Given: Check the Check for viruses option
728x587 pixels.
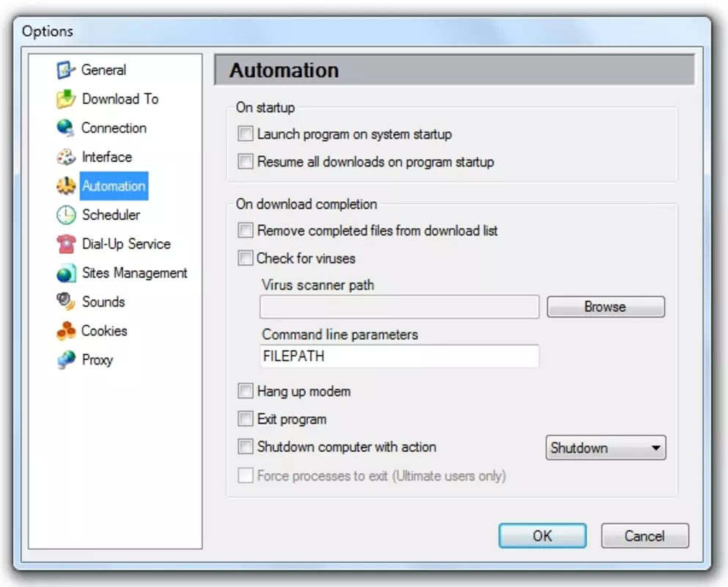Looking at the screenshot, I should tap(246, 258).
